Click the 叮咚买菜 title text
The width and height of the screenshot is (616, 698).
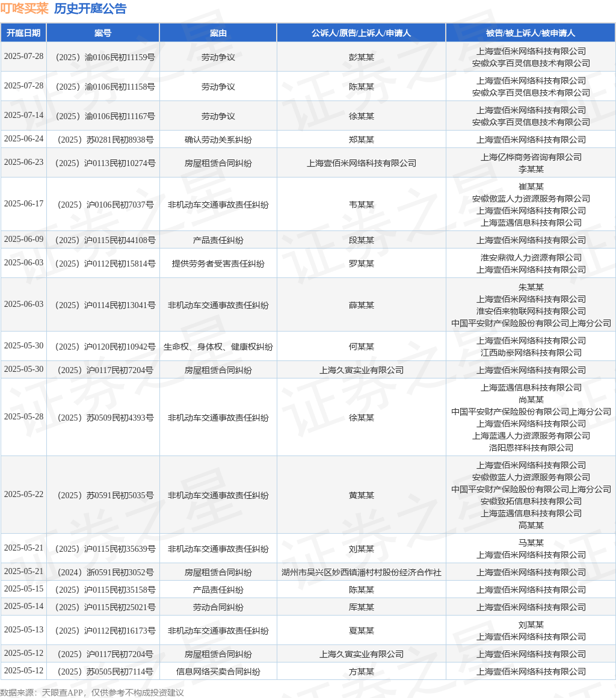click(x=25, y=8)
